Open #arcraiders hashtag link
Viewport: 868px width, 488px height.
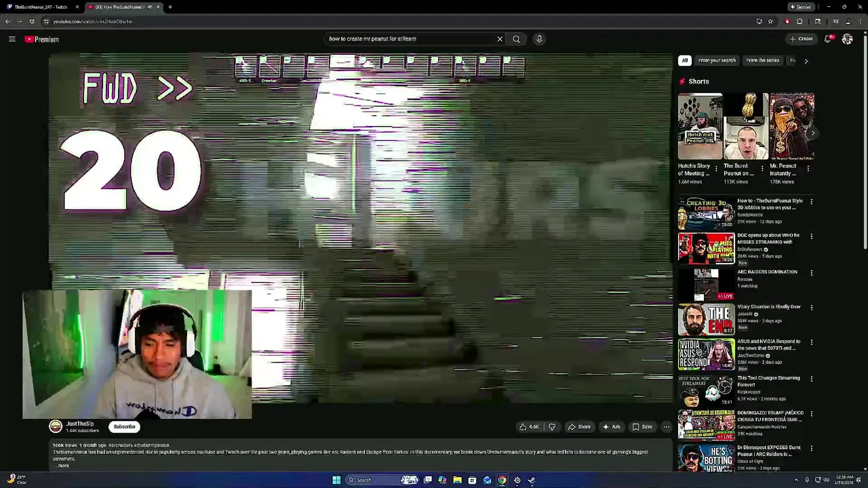(x=121, y=445)
